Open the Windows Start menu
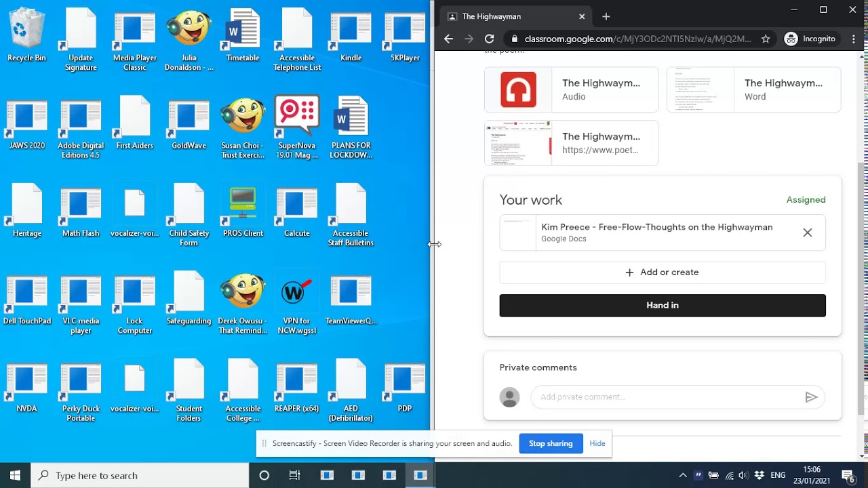The height and width of the screenshot is (488, 868). pyautogui.click(x=15, y=475)
